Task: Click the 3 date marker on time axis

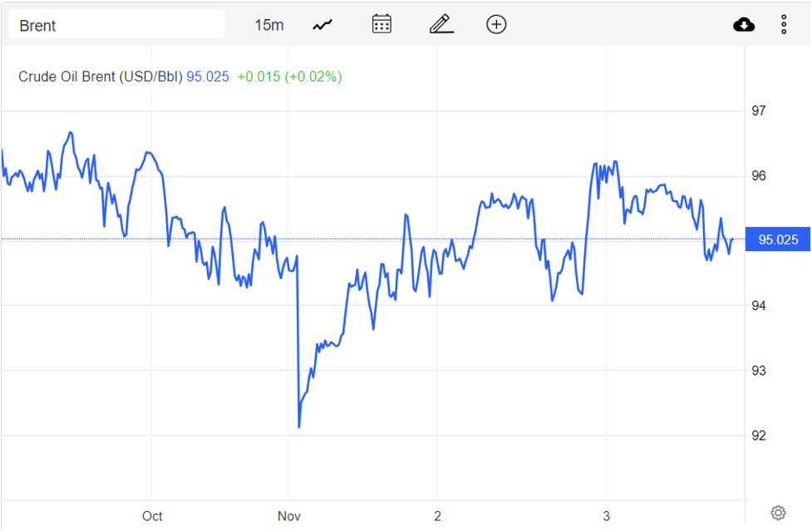Action: pyautogui.click(x=606, y=516)
